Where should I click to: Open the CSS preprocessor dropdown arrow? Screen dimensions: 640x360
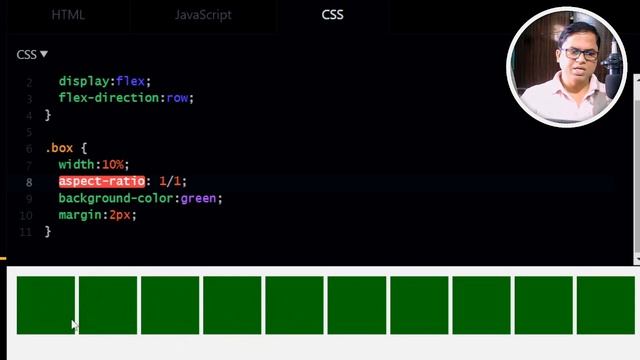[x=44, y=54]
